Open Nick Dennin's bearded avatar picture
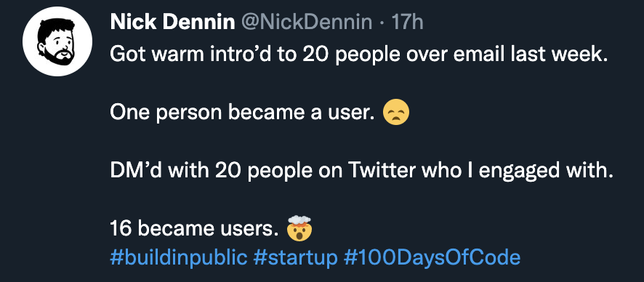Screen dimensions: 644x282 coord(57,41)
